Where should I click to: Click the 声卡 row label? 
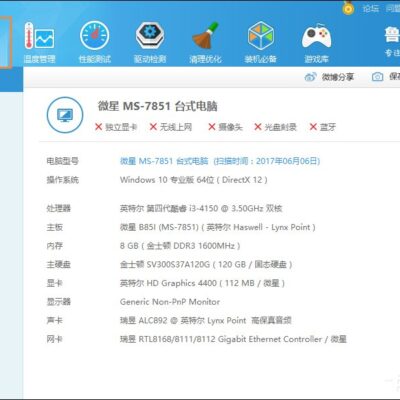click(x=54, y=321)
